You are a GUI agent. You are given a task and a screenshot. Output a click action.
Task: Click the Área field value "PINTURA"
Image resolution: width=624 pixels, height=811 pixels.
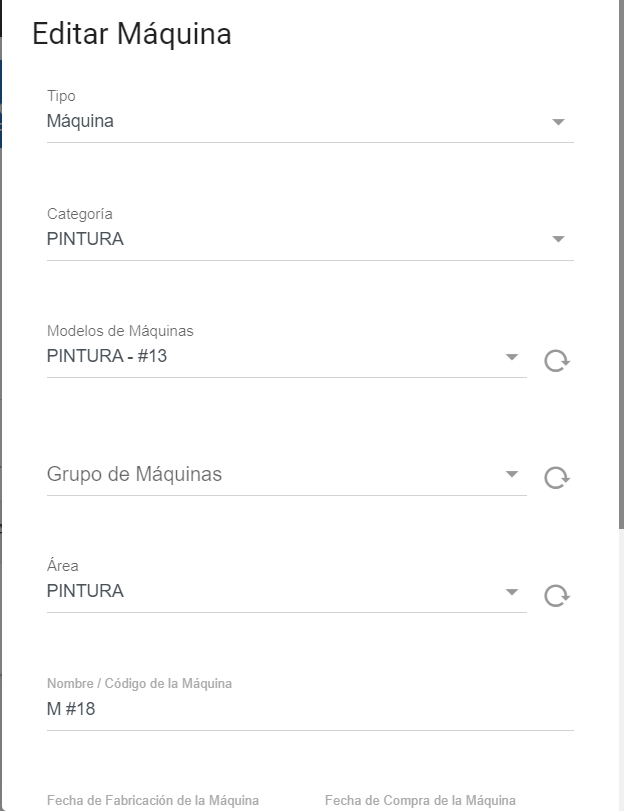[x=85, y=591]
